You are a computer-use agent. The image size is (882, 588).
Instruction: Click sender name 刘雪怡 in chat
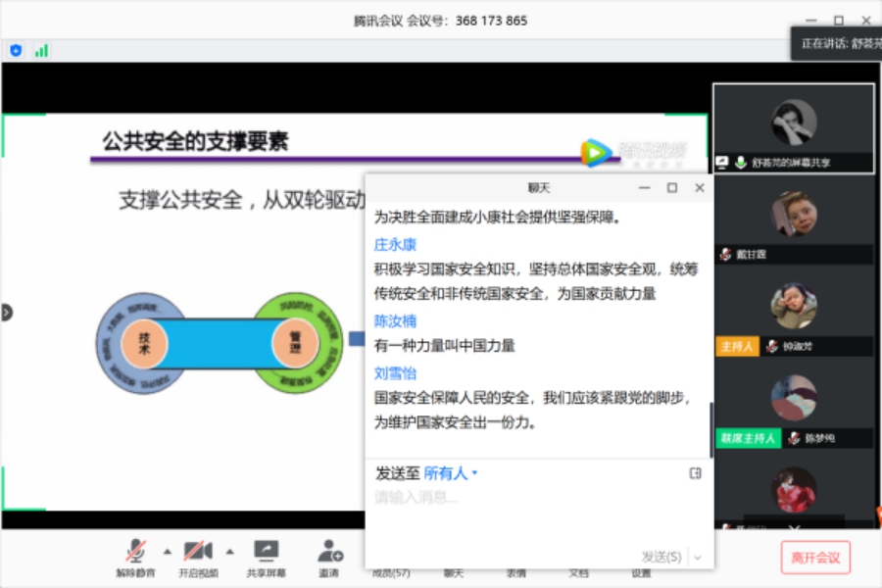pos(395,372)
